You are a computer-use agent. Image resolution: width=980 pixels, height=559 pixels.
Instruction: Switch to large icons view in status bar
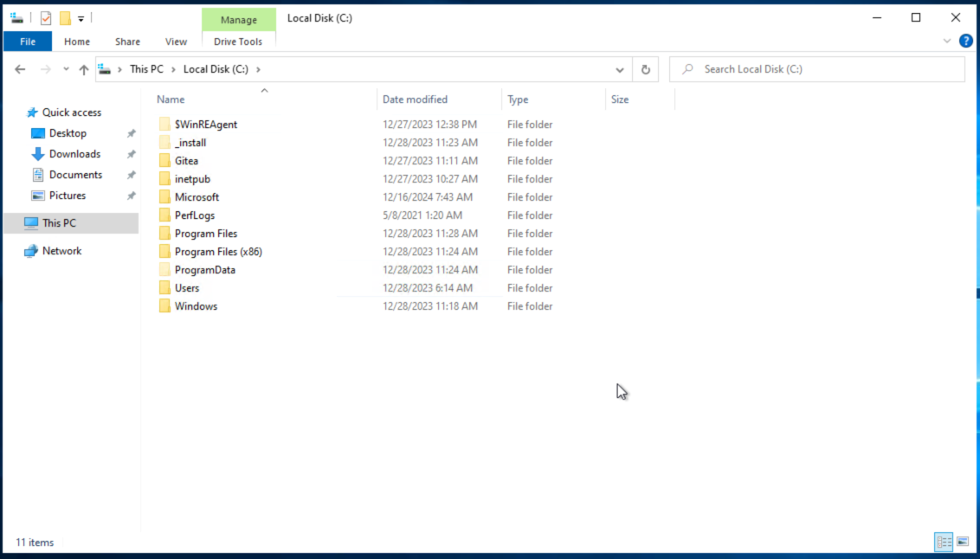click(962, 542)
